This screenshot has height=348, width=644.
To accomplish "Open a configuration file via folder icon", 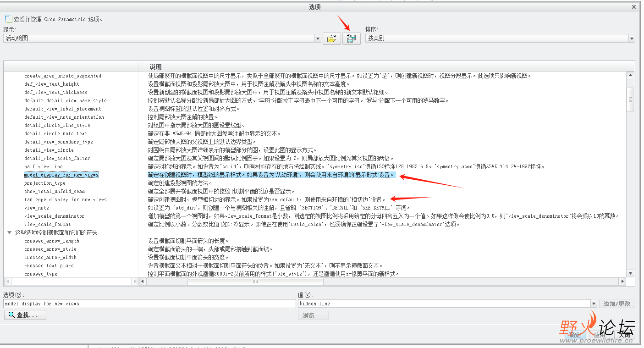I will point(331,39).
